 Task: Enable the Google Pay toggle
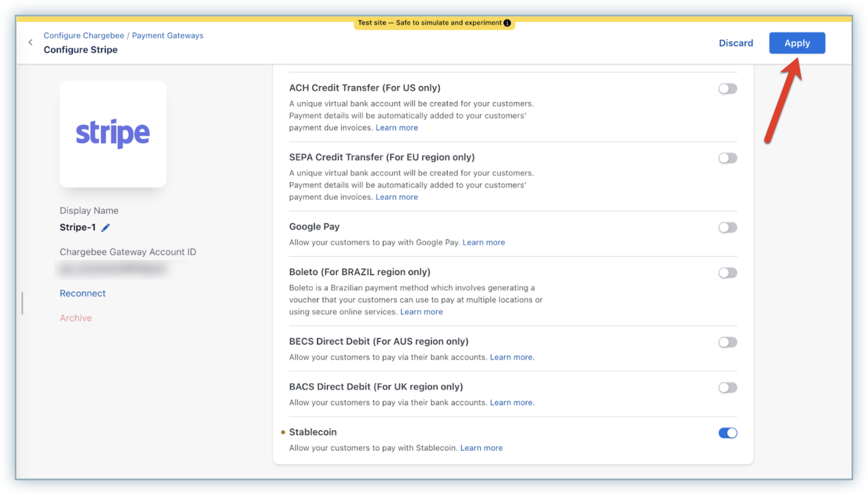coord(727,228)
